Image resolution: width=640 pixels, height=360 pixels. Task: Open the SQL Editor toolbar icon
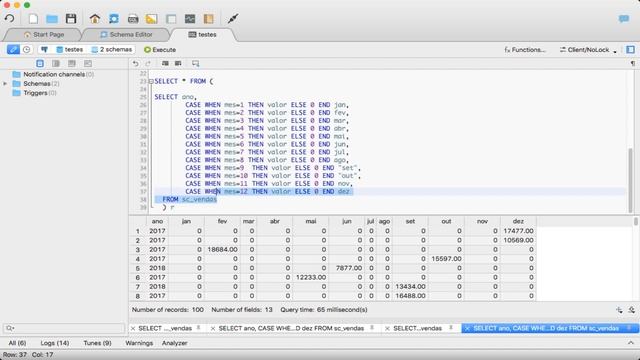coord(133,19)
